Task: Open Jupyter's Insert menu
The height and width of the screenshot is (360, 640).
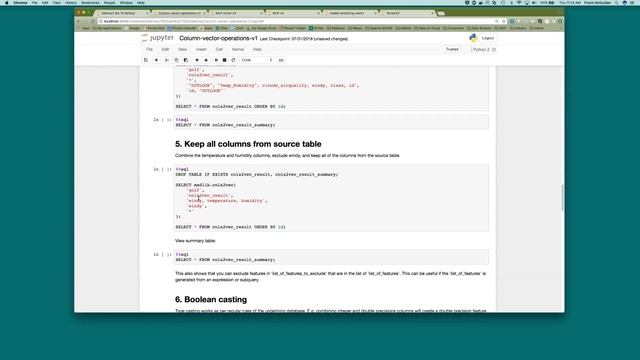Action: point(201,49)
